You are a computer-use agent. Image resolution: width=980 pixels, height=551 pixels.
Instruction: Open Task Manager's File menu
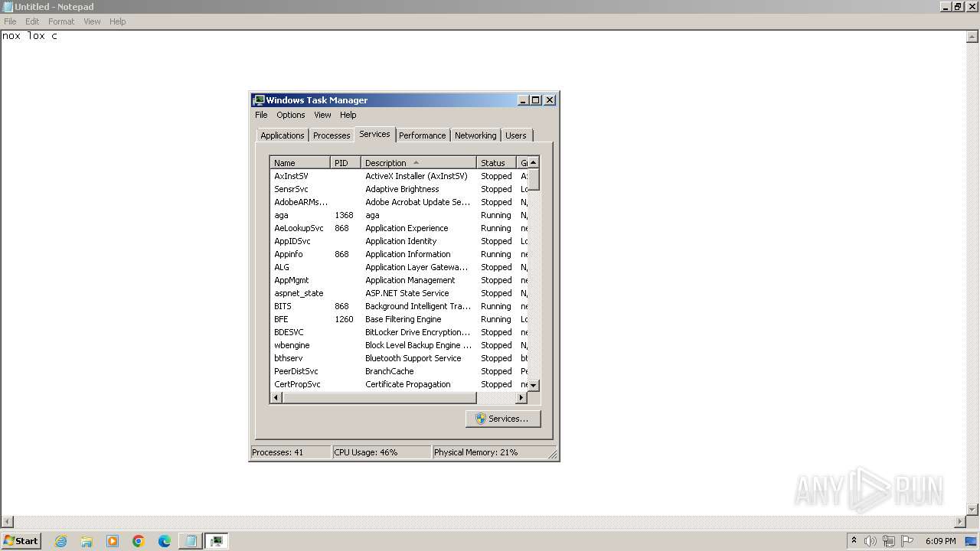click(x=261, y=115)
